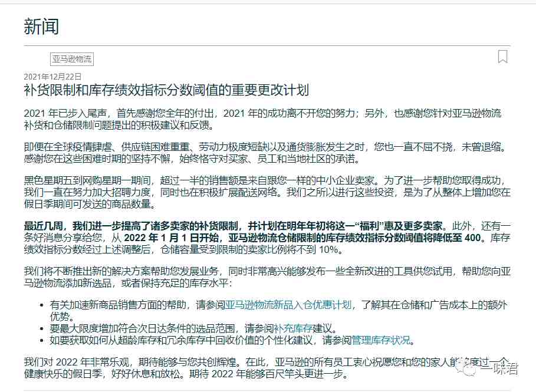This screenshot has width=536, height=392.
Task: Click the opening paragraph starting 2021 年已步入尾声
Action: pyautogui.click(x=262, y=119)
